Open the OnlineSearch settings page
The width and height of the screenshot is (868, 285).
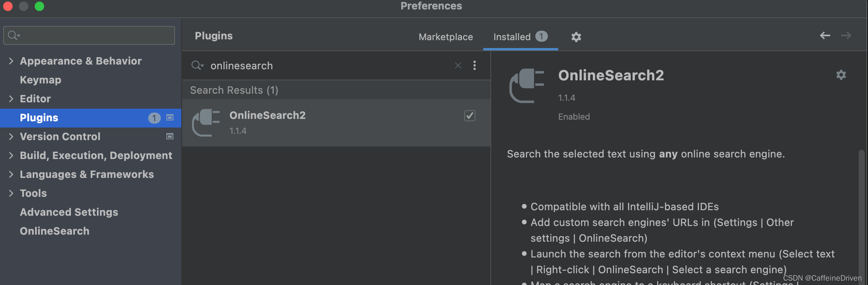tap(55, 231)
